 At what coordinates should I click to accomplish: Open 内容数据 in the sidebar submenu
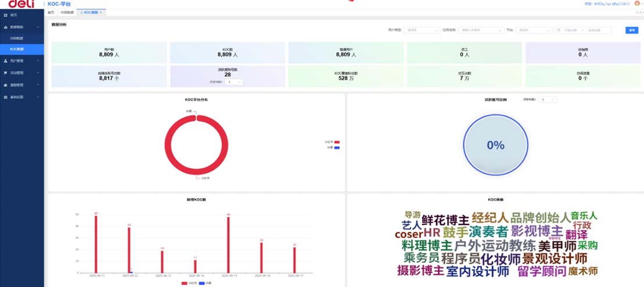[x=17, y=38]
